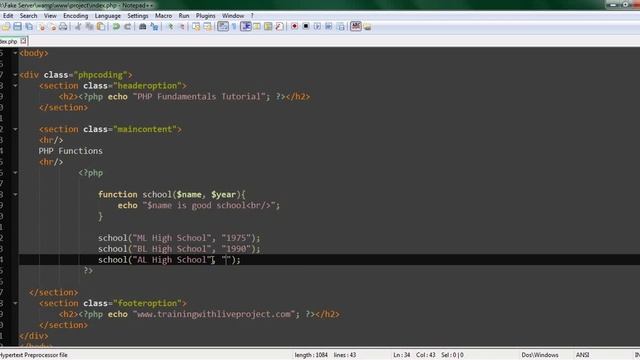Click the macro Playback icon

point(317,27)
